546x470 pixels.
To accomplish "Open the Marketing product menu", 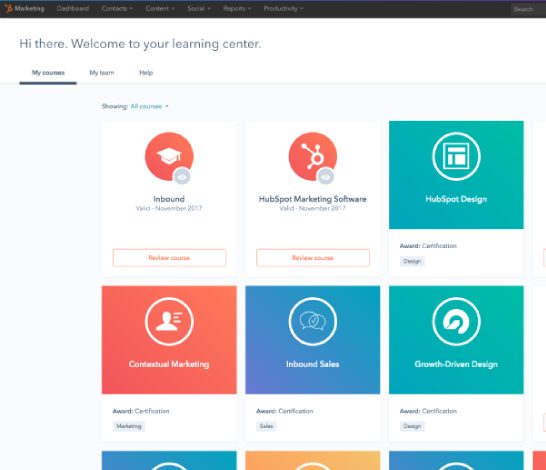I will [x=29, y=8].
